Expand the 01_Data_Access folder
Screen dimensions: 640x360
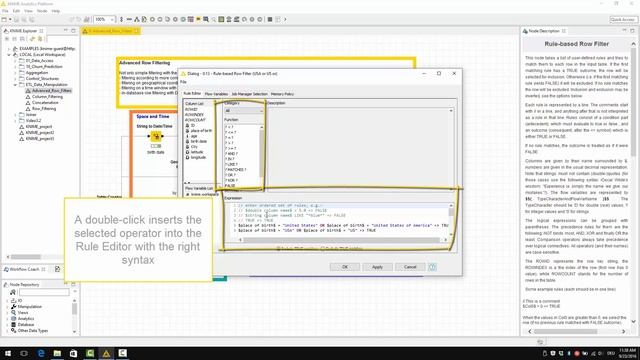[16, 60]
